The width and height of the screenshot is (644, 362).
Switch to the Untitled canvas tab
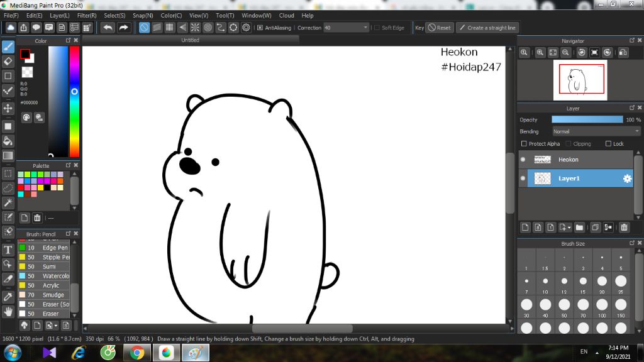[x=190, y=40]
